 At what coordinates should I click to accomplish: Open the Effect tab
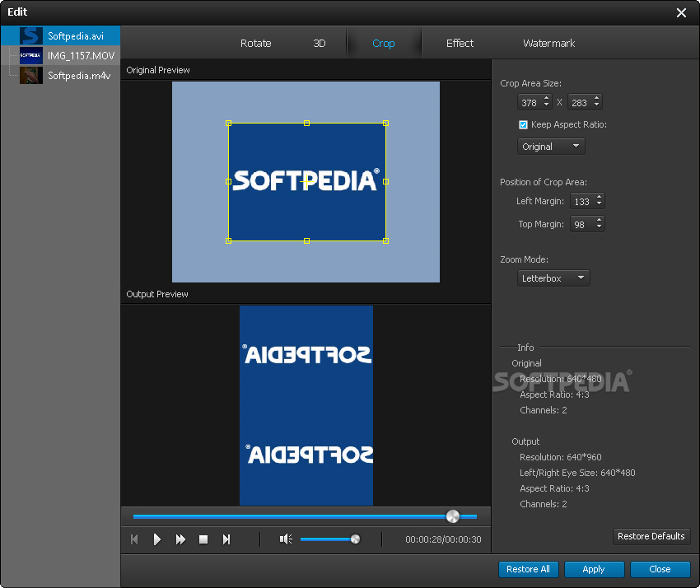click(460, 44)
